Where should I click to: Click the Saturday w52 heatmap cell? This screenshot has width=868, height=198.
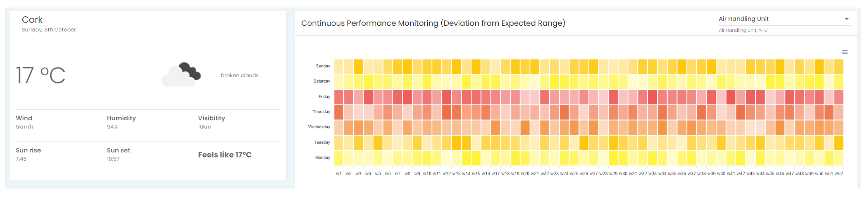click(839, 82)
